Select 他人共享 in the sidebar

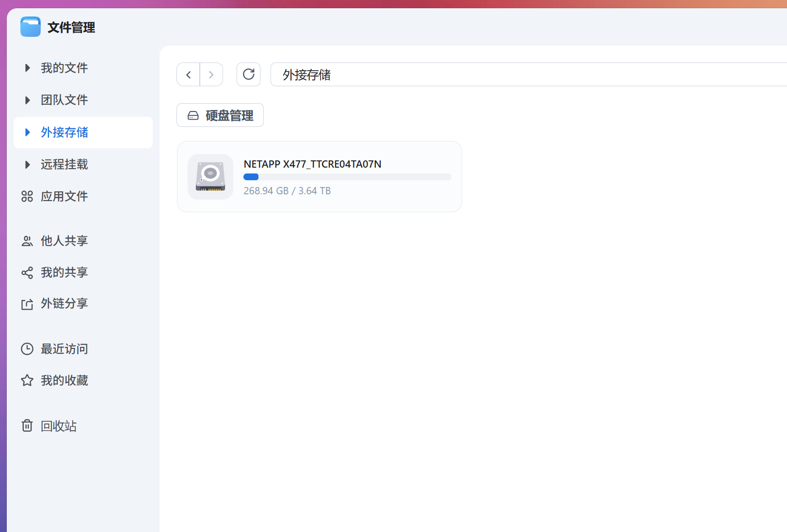[64, 241]
